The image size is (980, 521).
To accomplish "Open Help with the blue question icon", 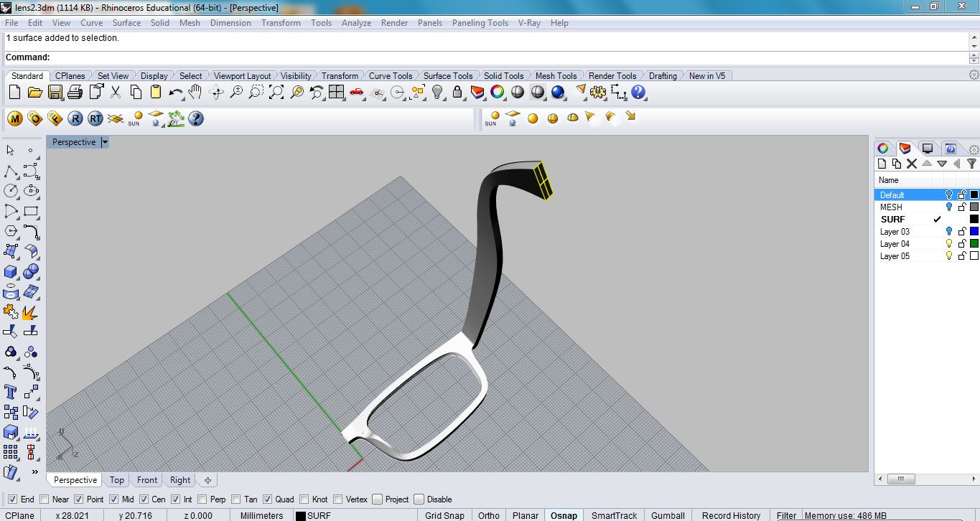I will coord(638,92).
